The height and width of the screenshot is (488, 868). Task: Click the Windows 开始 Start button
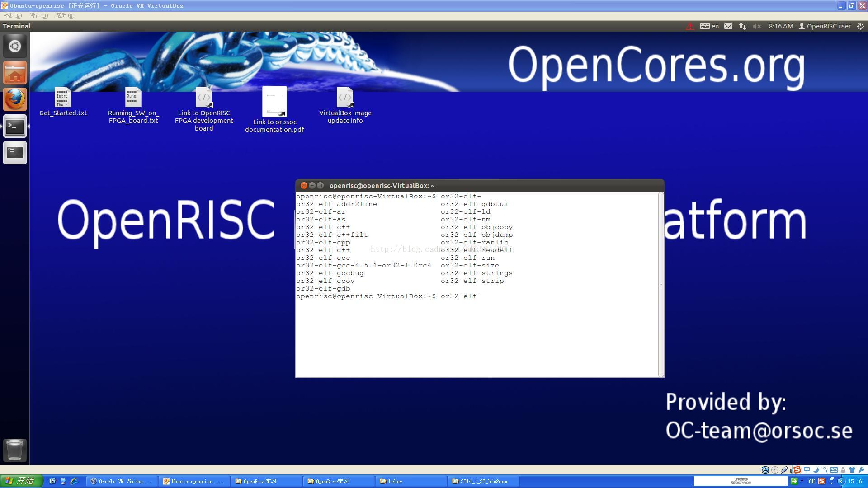[x=22, y=481]
